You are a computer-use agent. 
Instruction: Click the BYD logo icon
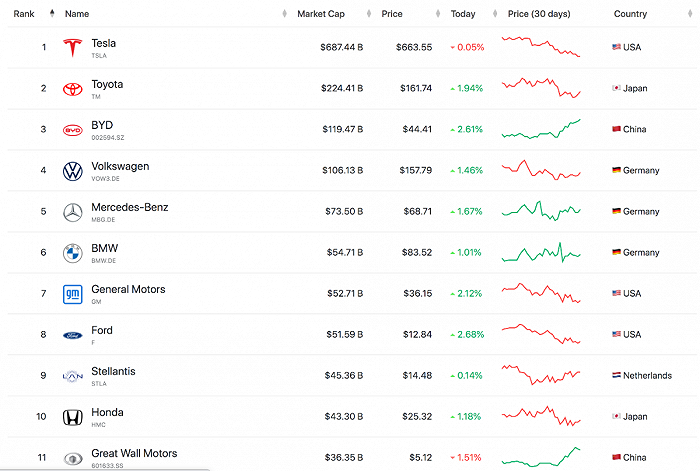(x=71, y=130)
